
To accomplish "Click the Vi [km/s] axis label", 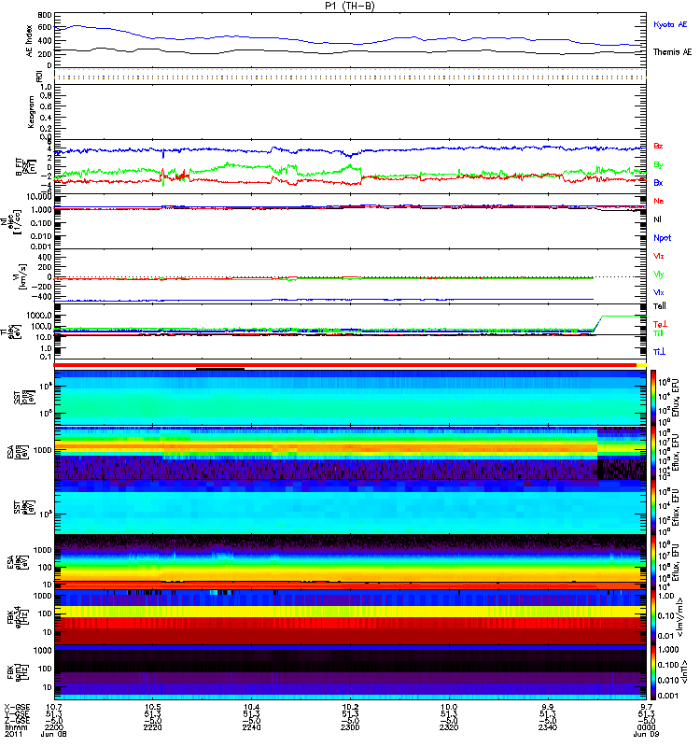I will [x=22, y=276].
